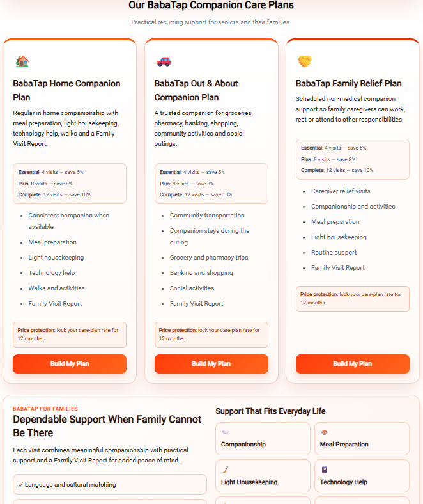Click the broom icon above Light Housekeeping
The width and height of the screenshot is (423, 504).
pyautogui.click(x=226, y=469)
